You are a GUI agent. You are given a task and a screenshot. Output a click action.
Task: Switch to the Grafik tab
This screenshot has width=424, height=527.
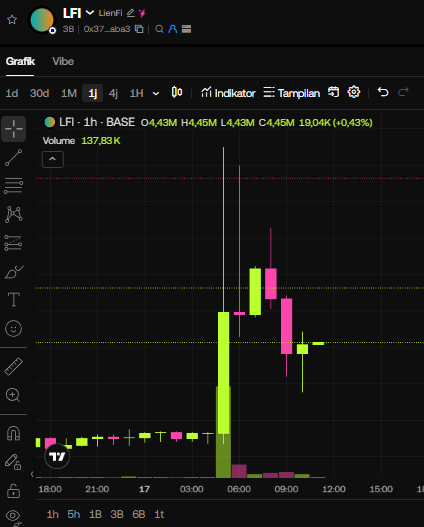tap(20, 62)
